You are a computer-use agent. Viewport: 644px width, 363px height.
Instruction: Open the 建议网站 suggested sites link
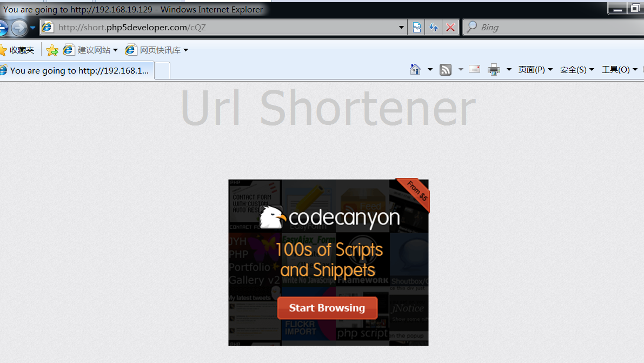click(x=87, y=50)
